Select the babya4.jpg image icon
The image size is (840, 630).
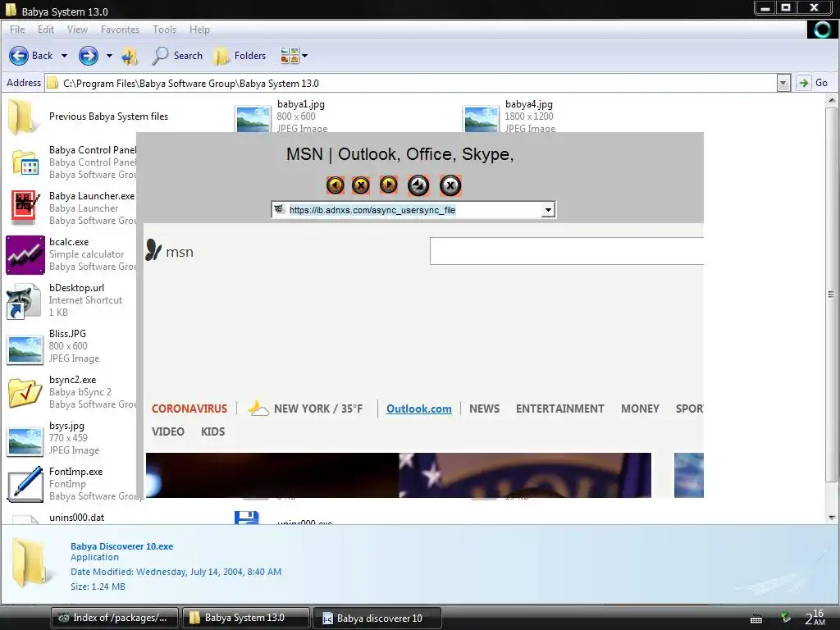[x=481, y=118]
